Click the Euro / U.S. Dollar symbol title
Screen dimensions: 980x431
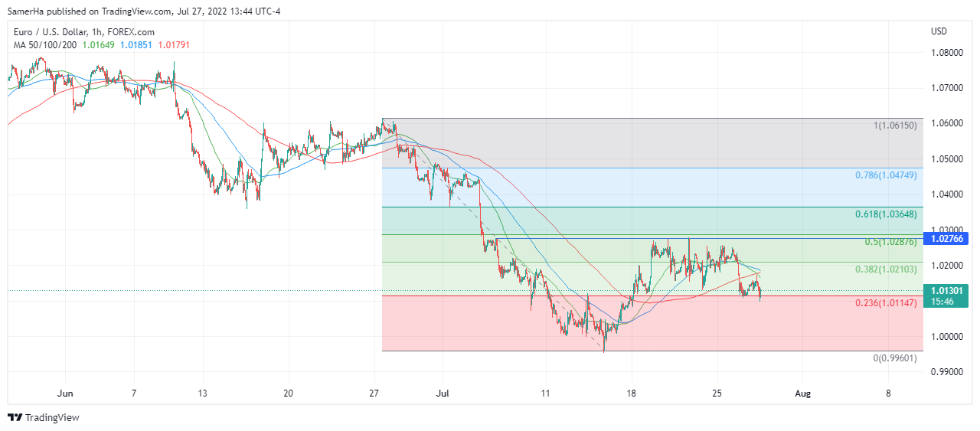coord(84,32)
